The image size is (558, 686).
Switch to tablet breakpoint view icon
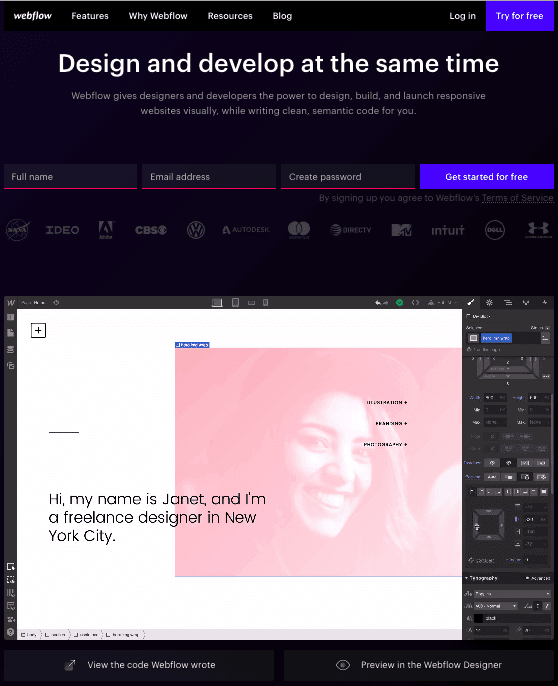[235, 302]
